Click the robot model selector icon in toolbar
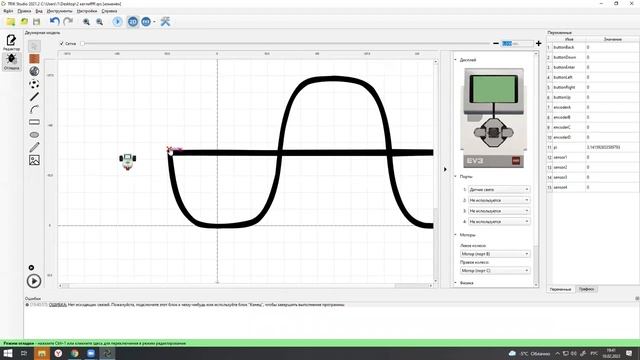Viewport: 640px width, 360px height. (146, 22)
